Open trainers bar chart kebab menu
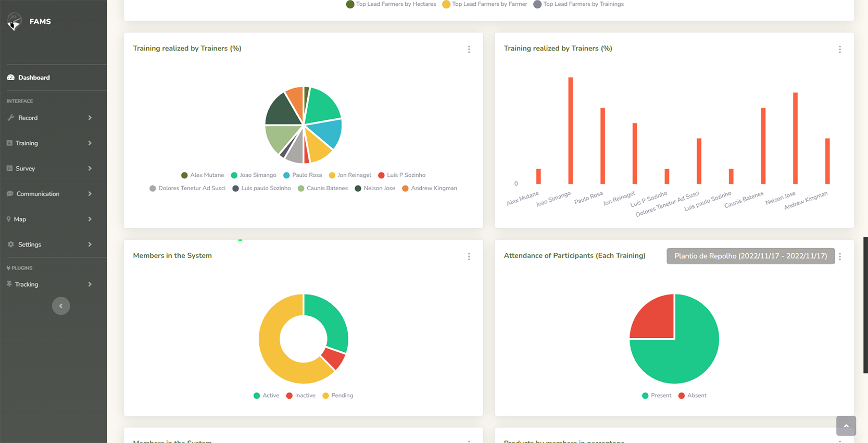 point(839,50)
